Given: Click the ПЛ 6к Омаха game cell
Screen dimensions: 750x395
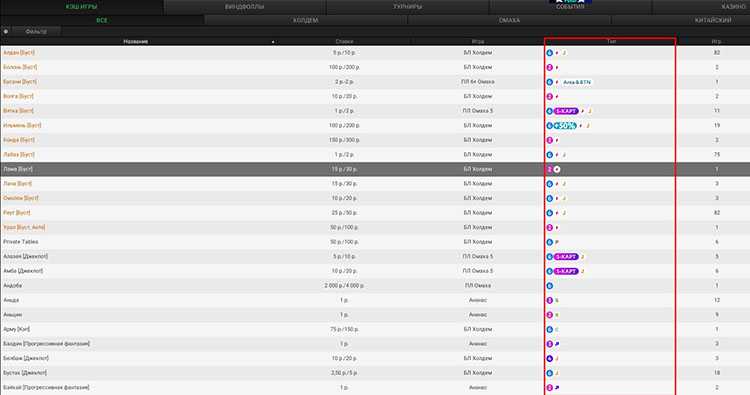Looking at the screenshot, I should click(x=478, y=82).
